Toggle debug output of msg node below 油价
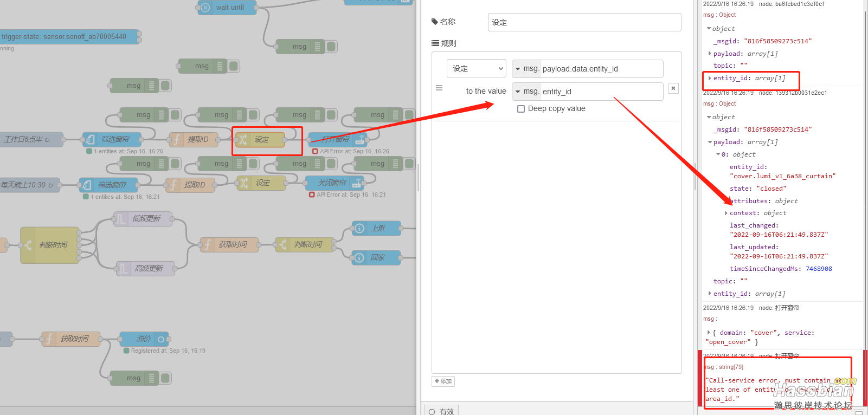The image size is (868, 415). [x=165, y=378]
